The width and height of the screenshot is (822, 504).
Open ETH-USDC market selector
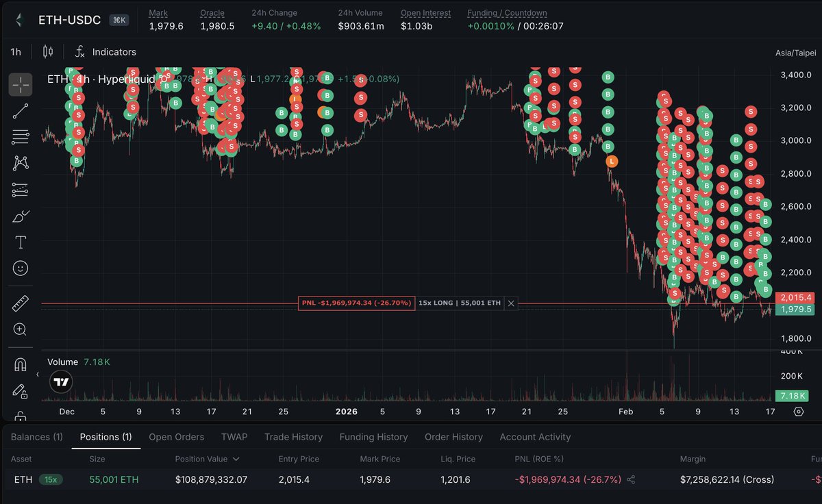pyautogui.click(x=69, y=20)
